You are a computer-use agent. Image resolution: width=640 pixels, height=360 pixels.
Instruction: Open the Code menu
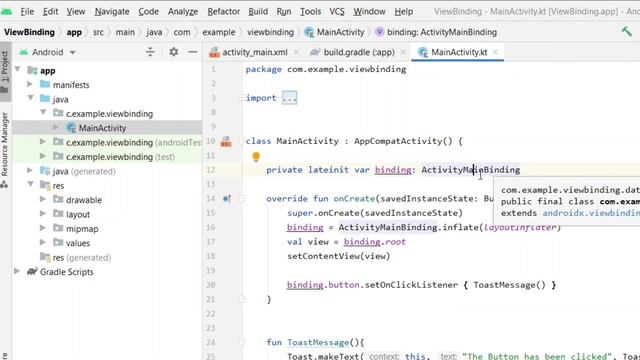tap(149, 11)
